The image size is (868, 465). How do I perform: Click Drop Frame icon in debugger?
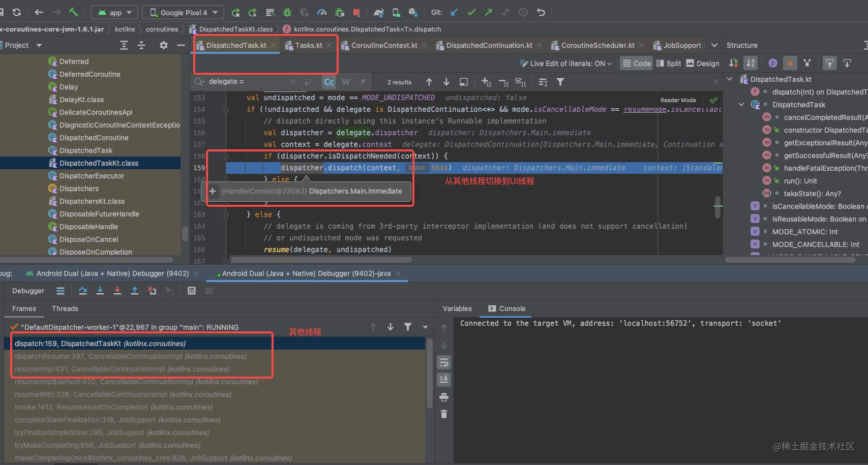(152, 291)
